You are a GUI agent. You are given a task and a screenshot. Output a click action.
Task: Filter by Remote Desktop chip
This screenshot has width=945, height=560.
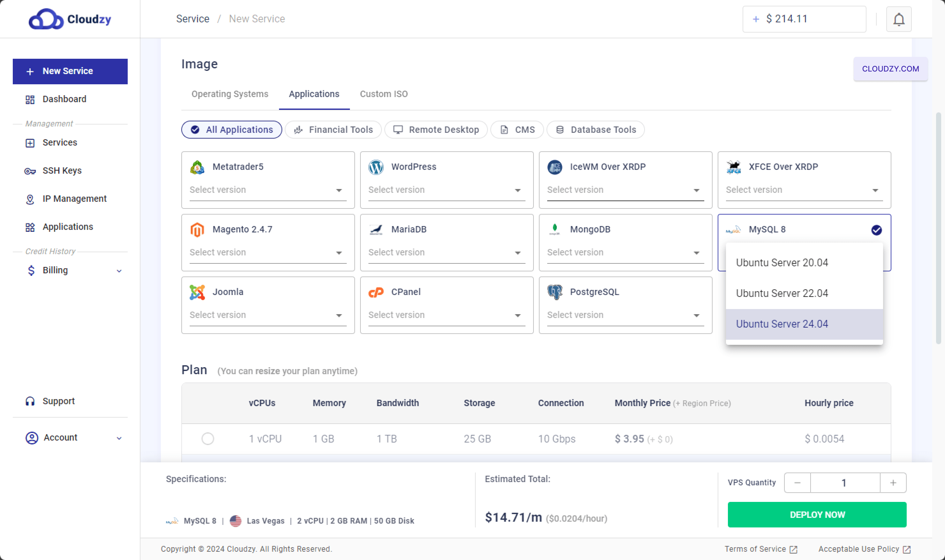pos(436,130)
